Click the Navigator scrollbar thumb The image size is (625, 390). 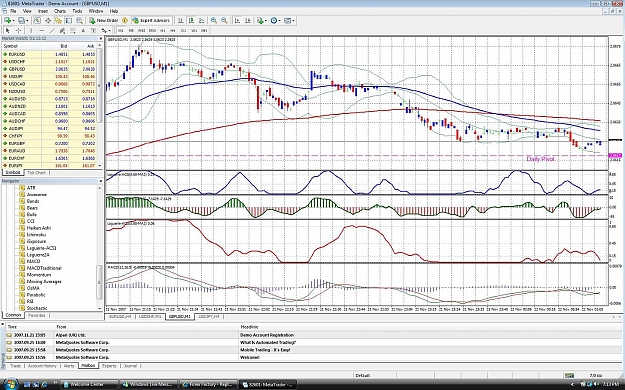(x=100, y=281)
